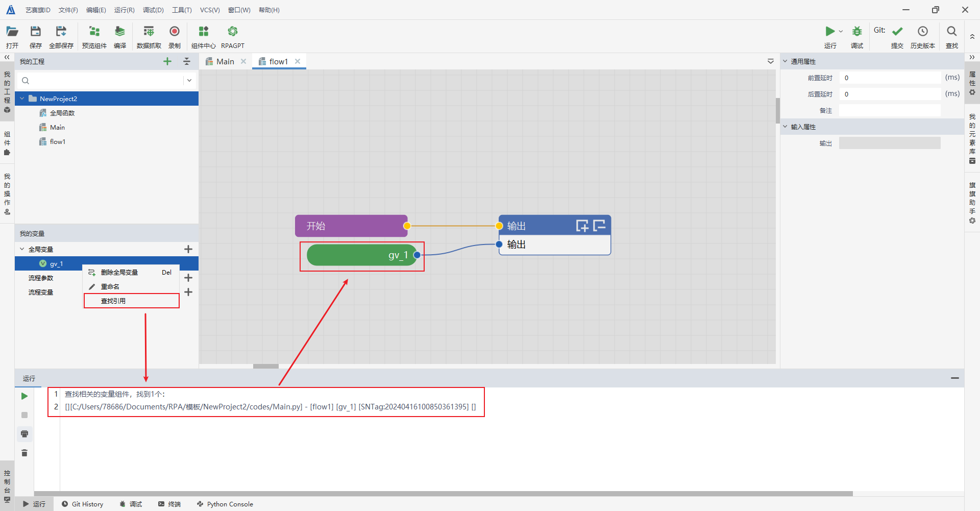Open the Run button dropdown arrow
The image size is (980, 511).
pyautogui.click(x=841, y=31)
